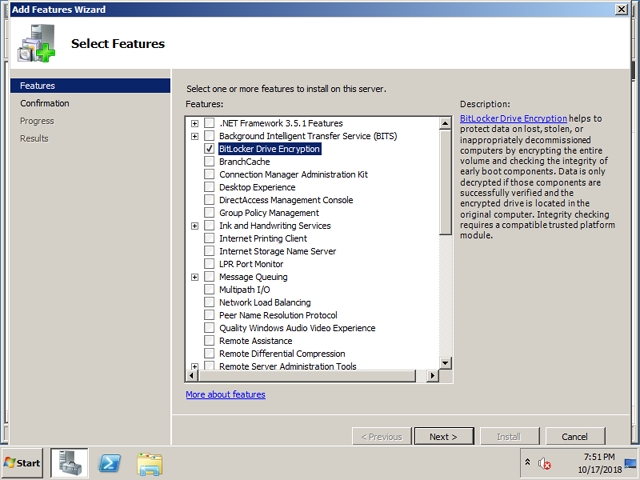Go to the Confirmation step

point(44,103)
